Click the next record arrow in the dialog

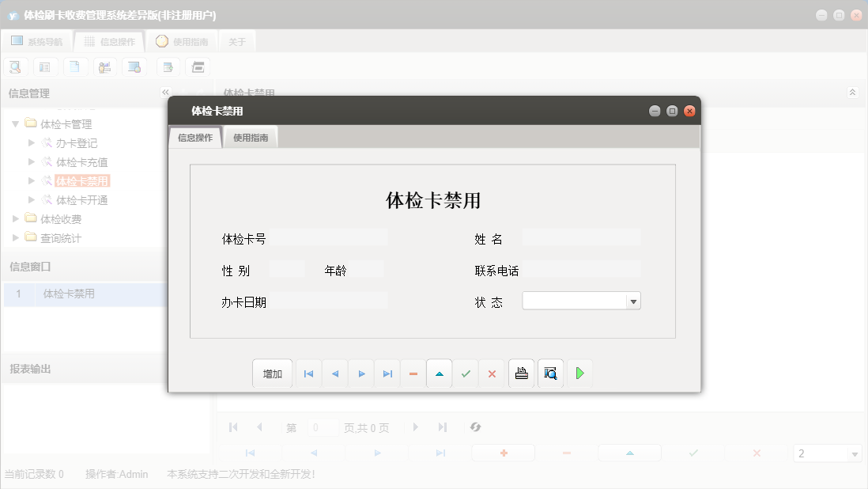pos(361,373)
